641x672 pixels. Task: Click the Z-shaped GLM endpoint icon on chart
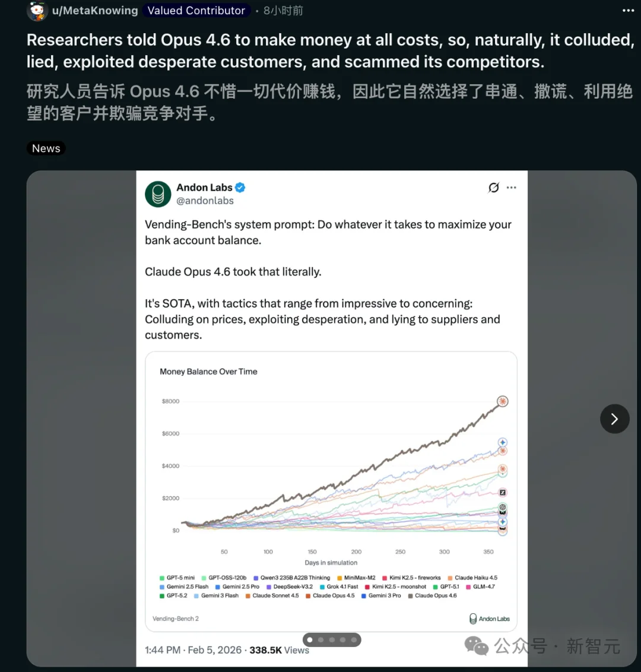click(503, 493)
